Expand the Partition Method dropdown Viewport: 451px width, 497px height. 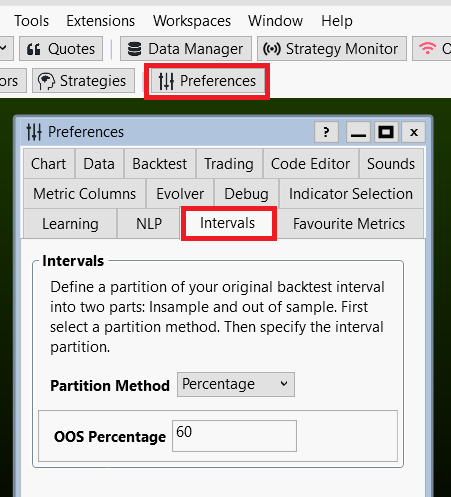[x=236, y=384]
